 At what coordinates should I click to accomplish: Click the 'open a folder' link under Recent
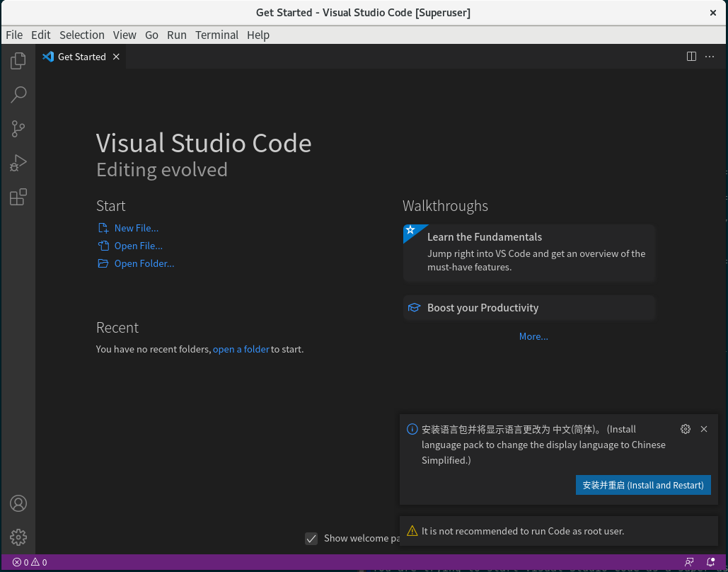241,349
